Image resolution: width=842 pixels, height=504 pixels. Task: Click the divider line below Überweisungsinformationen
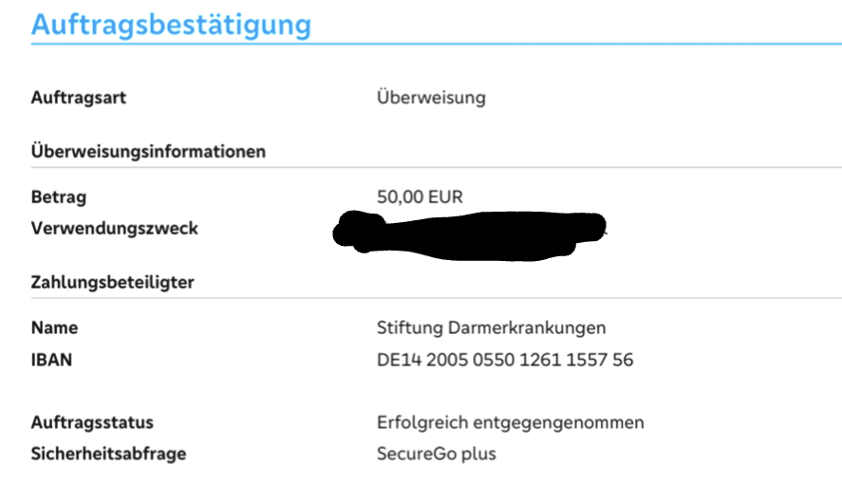point(437,168)
